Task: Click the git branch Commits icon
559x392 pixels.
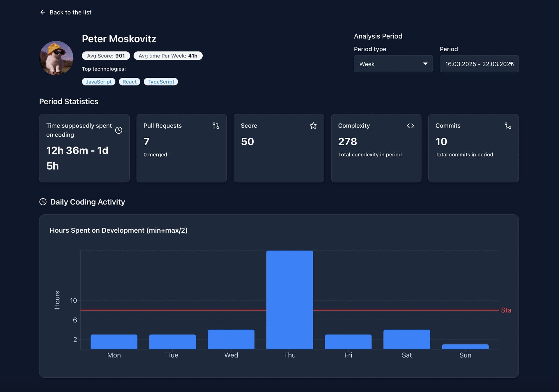Action: tap(508, 126)
